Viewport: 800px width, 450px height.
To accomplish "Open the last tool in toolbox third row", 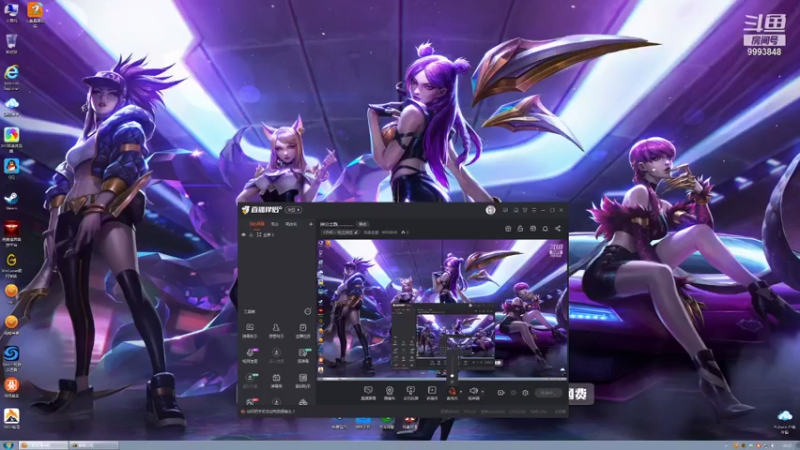I will pos(303,380).
